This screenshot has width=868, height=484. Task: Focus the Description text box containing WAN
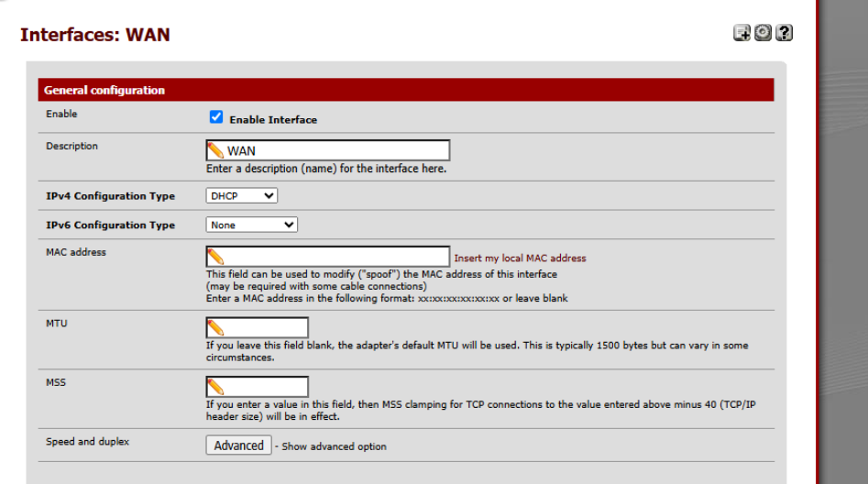(x=335, y=150)
